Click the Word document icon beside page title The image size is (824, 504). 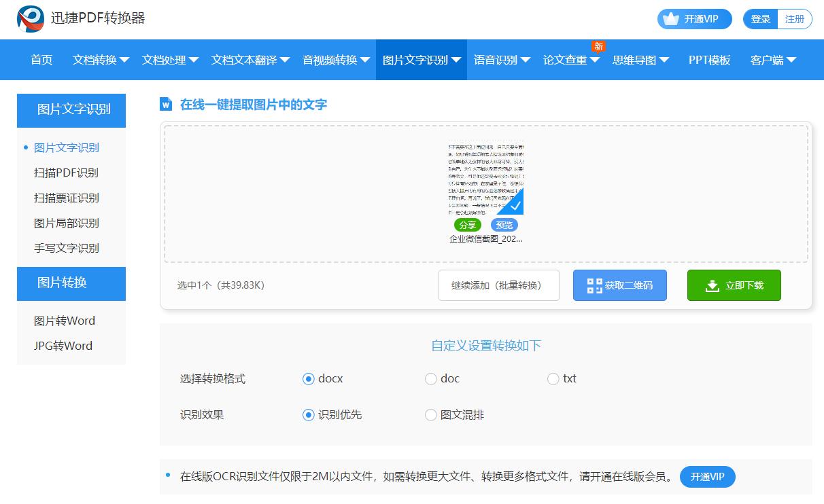[166, 104]
